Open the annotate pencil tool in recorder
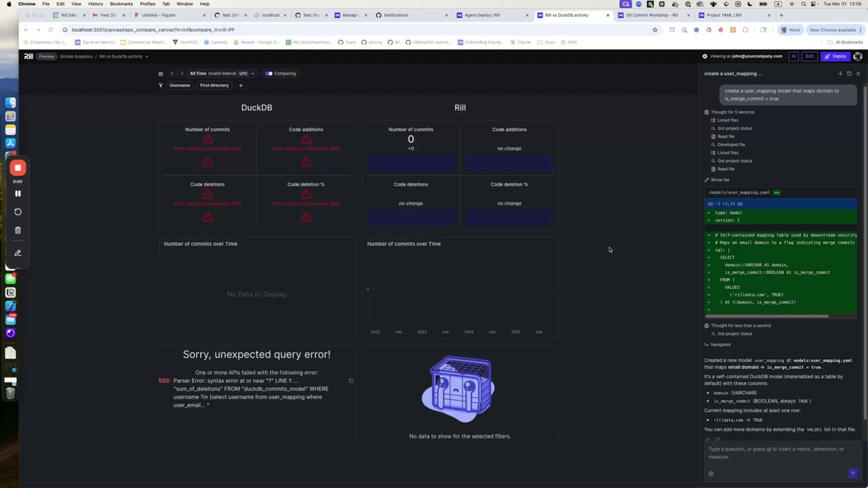This screenshot has height=488, width=868. pyautogui.click(x=18, y=253)
